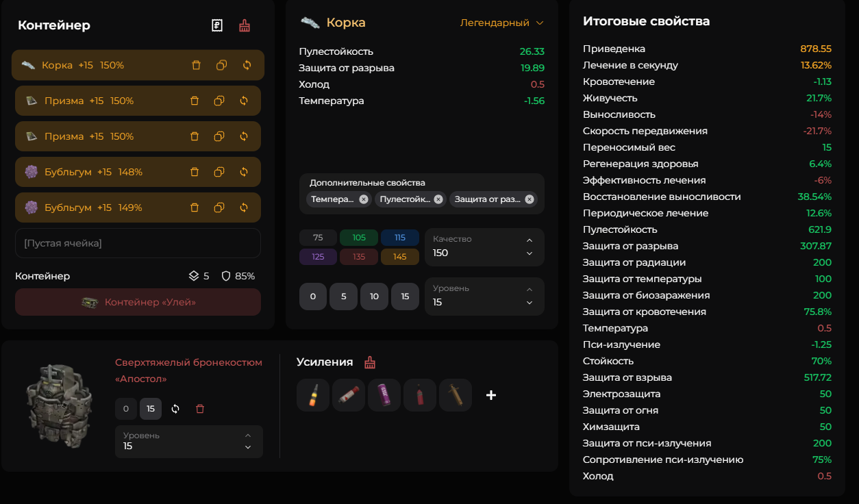Add a new boost with the plus icon
Screen dimensions: 859x504
tap(491, 395)
